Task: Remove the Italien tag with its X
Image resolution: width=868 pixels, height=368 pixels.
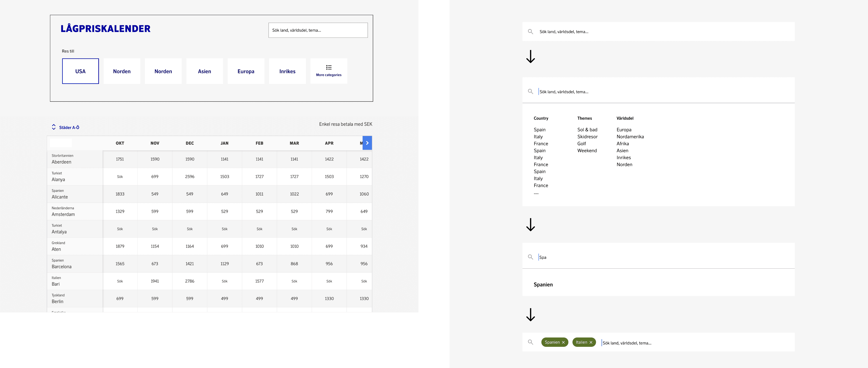Action: 591,342
